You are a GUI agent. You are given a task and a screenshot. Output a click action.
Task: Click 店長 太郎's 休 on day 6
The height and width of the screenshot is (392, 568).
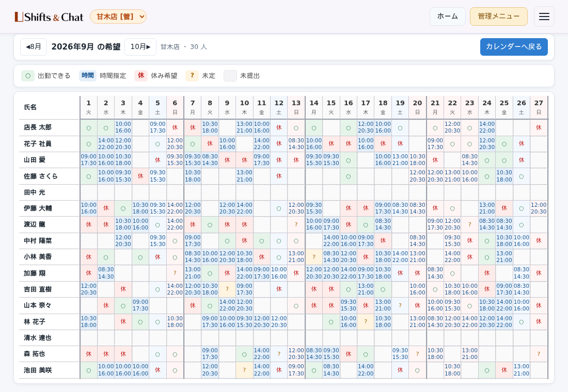point(175,128)
